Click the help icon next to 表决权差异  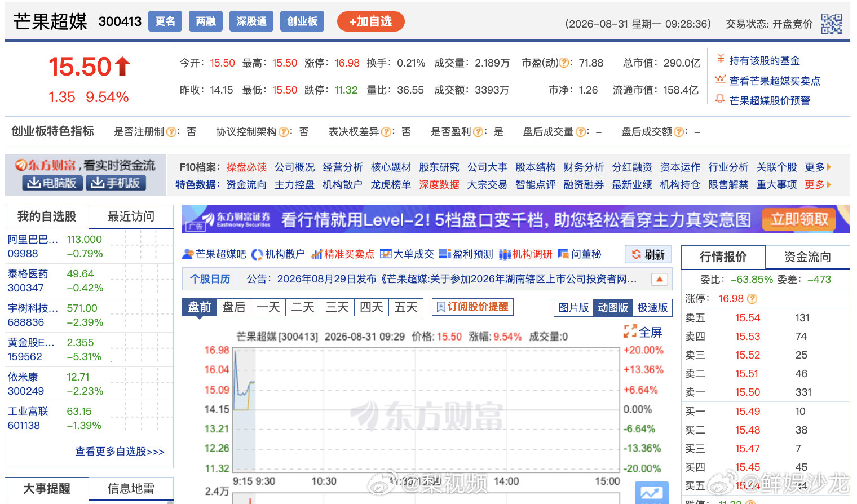[386, 132]
